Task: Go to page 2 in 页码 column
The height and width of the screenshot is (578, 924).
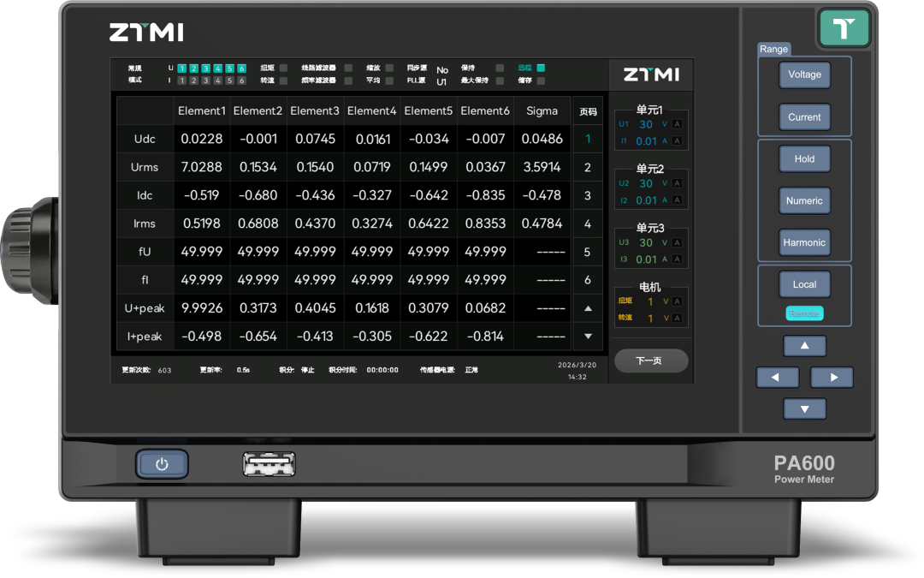Action: pyautogui.click(x=588, y=168)
